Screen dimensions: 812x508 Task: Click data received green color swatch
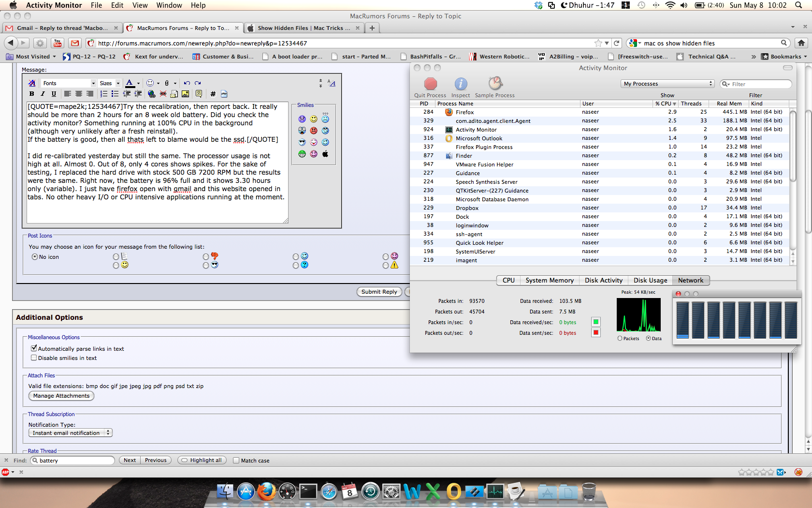596,322
